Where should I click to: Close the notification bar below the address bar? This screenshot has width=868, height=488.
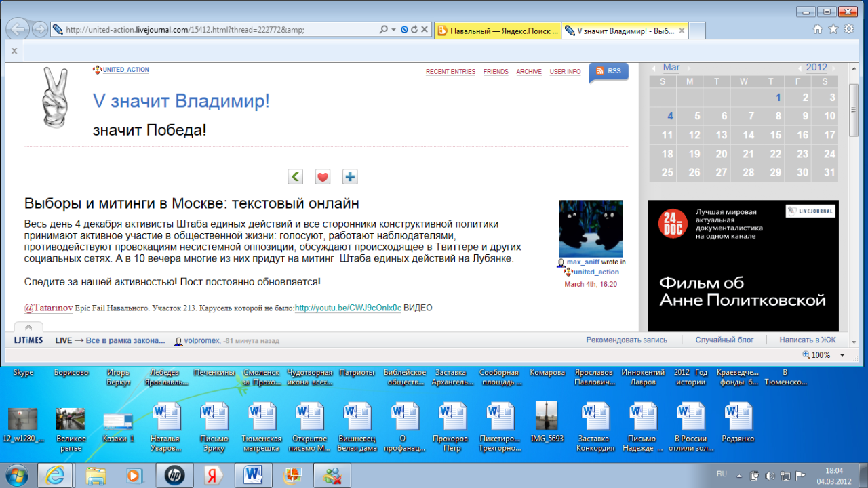14,51
